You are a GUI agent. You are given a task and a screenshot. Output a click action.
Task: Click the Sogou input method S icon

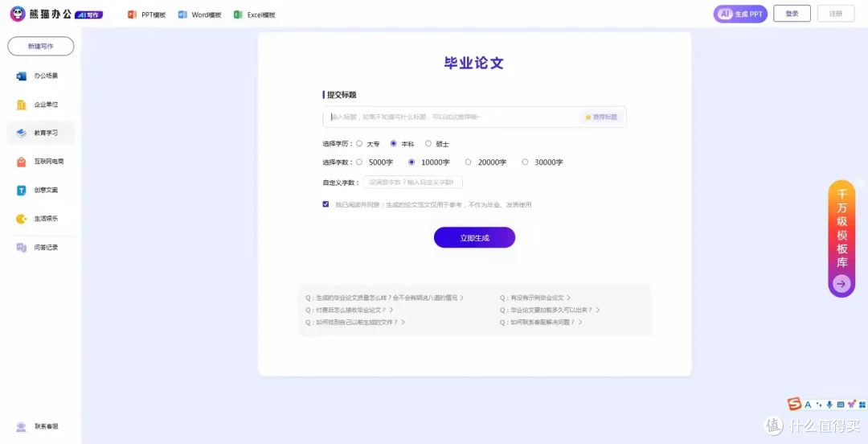coord(795,405)
